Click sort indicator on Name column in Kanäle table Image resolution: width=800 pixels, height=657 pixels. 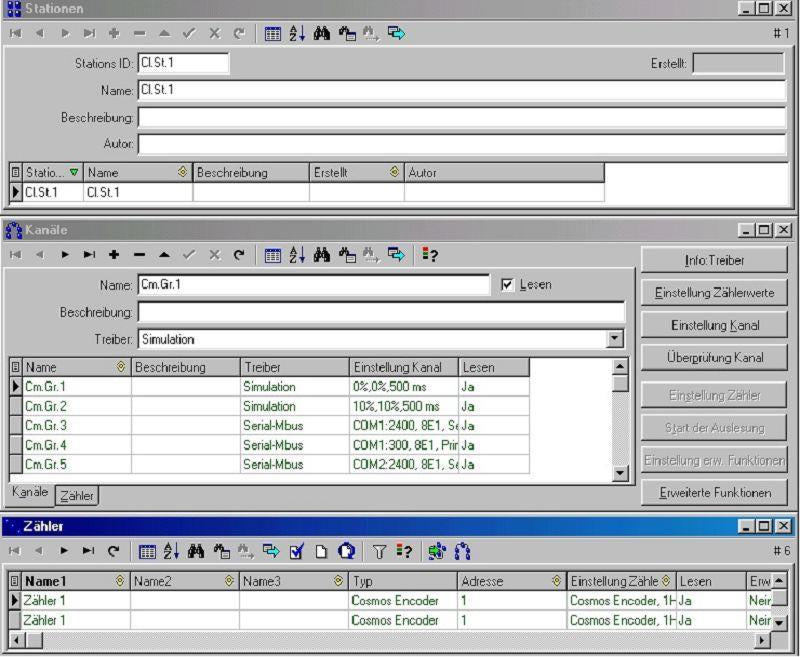[x=122, y=367]
